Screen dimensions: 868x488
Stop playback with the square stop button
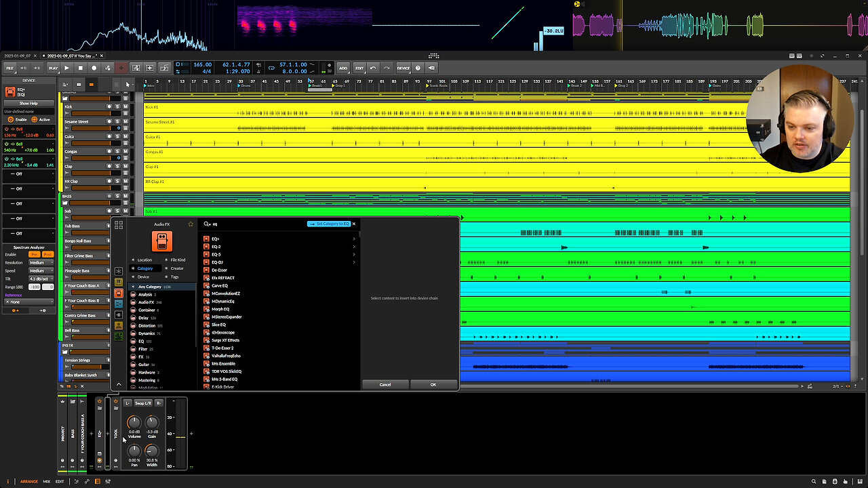click(80, 68)
